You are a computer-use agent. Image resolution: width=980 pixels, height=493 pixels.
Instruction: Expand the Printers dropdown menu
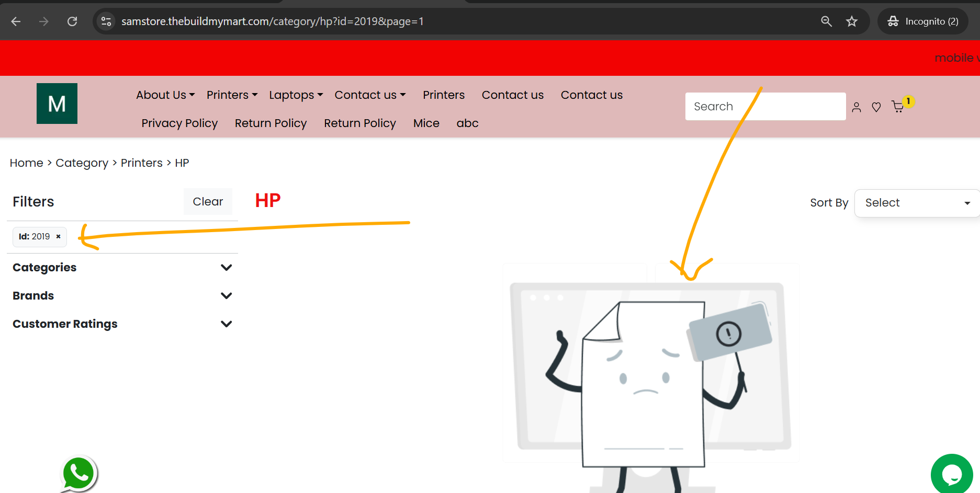tap(232, 95)
